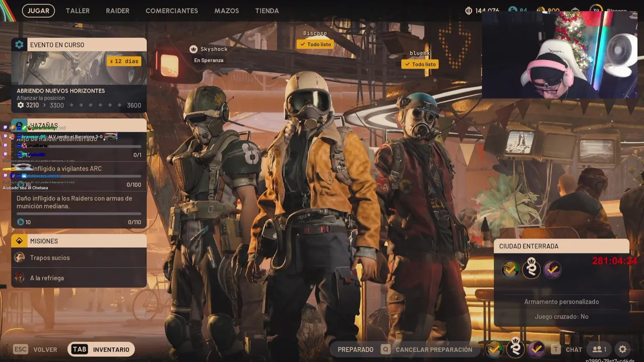Click the event points gear icon beside 3210
This screenshot has width=644, height=362.
click(x=21, y=105)
